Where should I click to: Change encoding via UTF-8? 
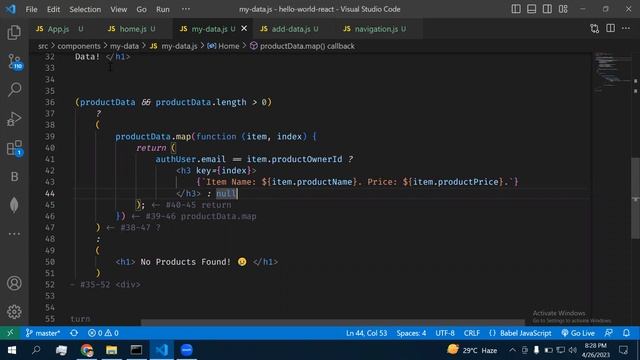(445, 333)
